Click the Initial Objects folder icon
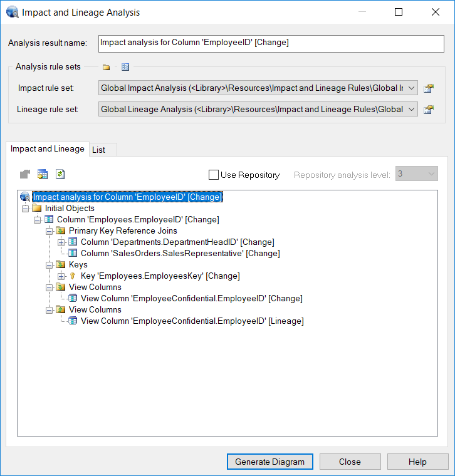Image resolution: width=455 pixels, height=476 pixels. tap(37, 209)
